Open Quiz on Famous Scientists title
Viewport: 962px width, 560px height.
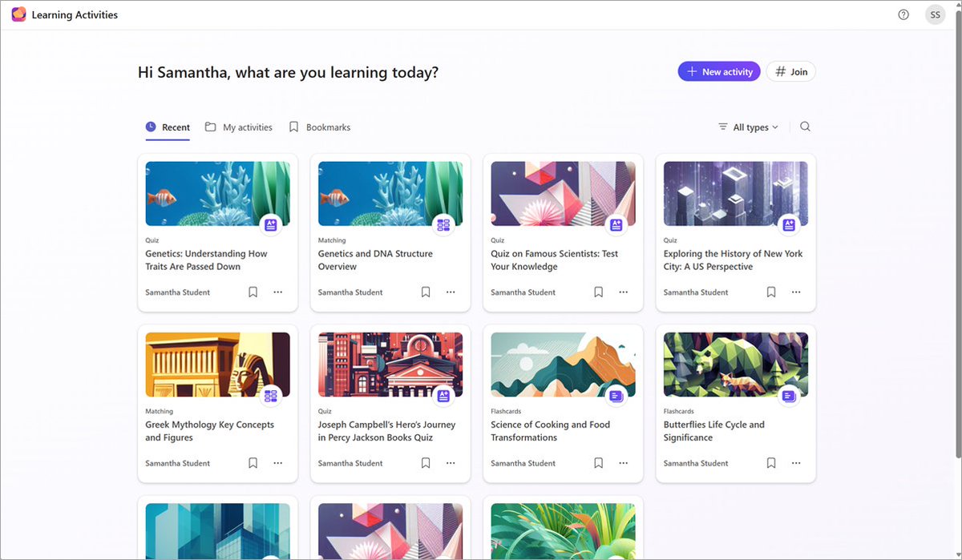pyautogui.click(x=555, y=260)
